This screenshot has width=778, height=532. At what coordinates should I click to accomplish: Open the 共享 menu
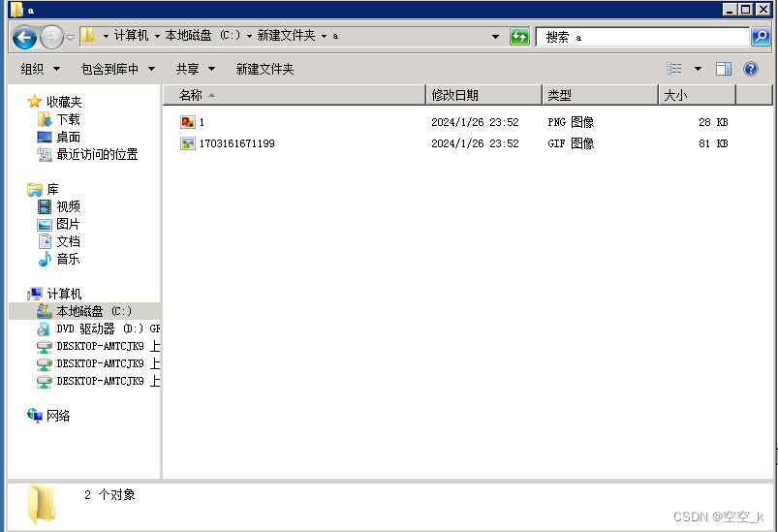[196, 69]
